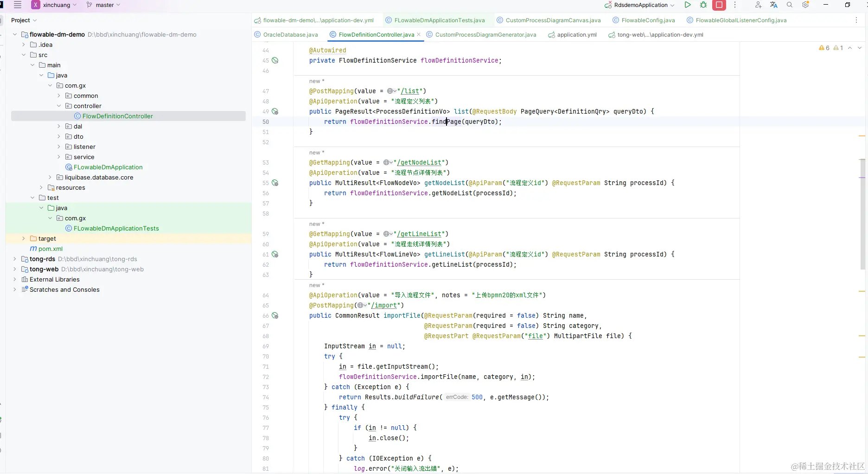Viewport: 868px width, 474px height.
Task: Switch to the application.yml tab
Action: click(x=576, y=35)
